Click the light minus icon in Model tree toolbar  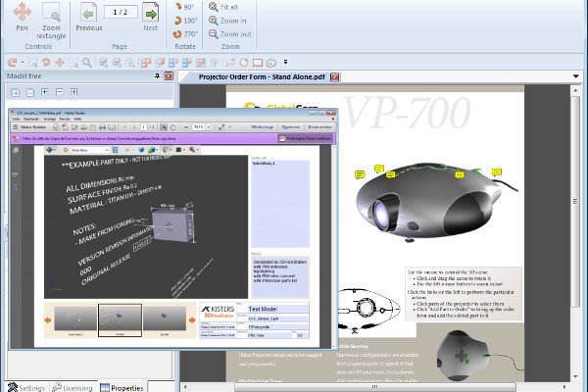point(30,92)
